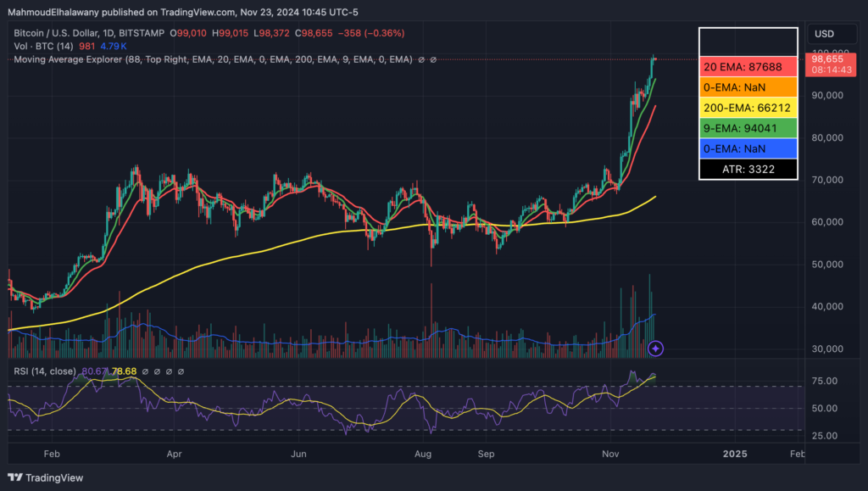Click the 2025 label on time axis

pos(734,454)
